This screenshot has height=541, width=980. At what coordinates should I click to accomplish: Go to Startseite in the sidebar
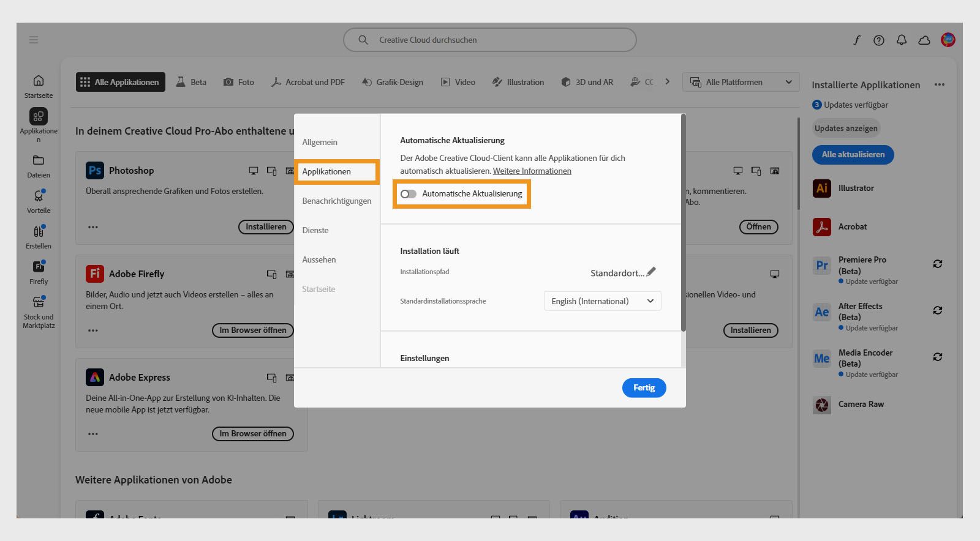pyautogui.click(x=39, y=86)
